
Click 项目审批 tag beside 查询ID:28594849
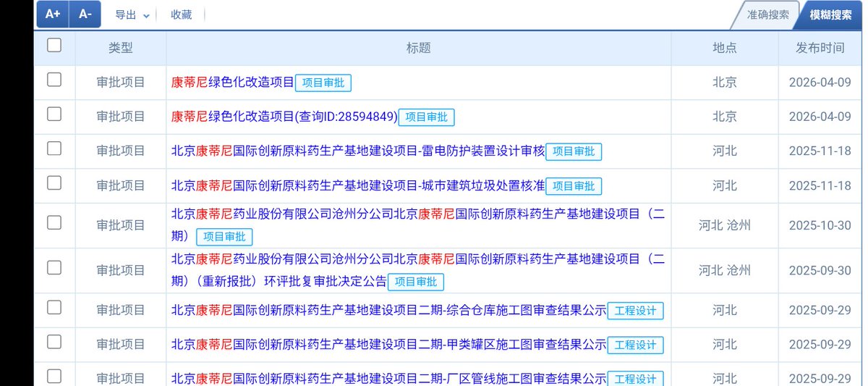[x=426, y=117]
